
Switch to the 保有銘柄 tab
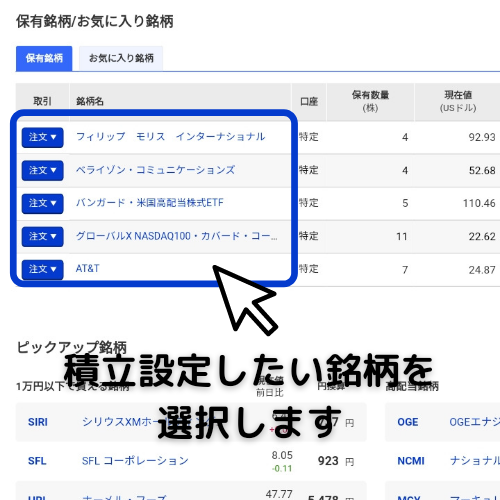pos(44,58)
